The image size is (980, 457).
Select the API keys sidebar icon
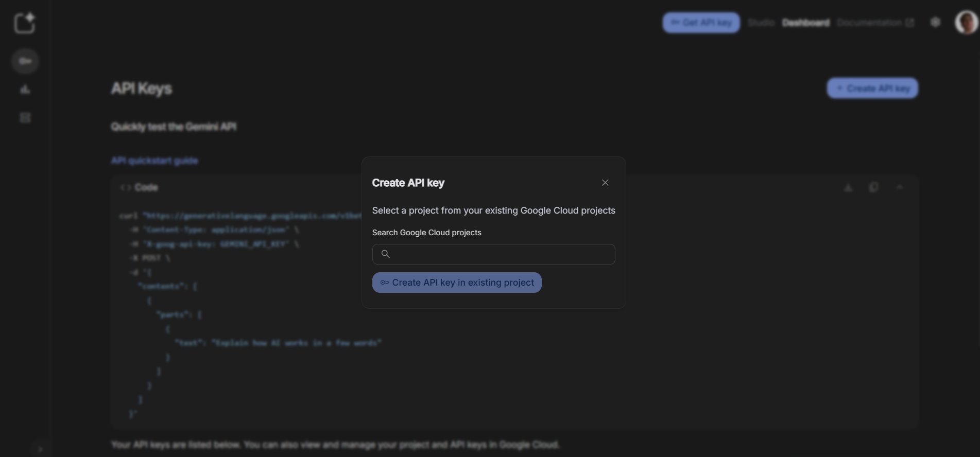[x=25, y=61]
